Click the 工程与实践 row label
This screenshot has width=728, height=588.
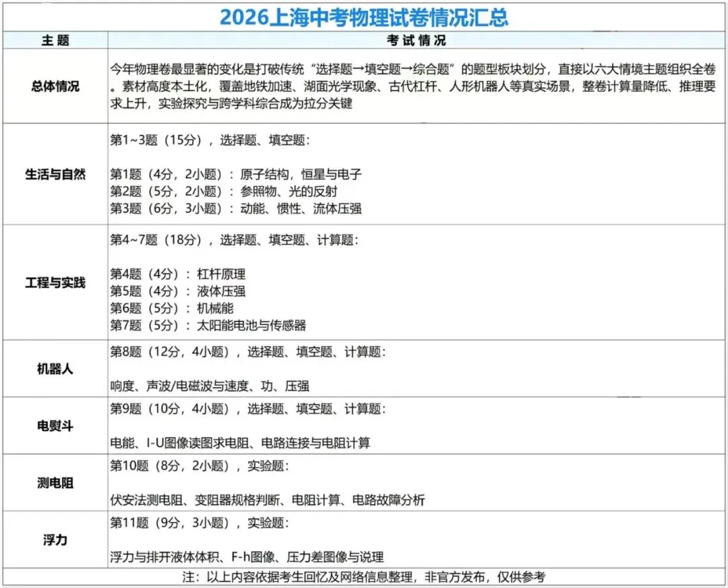coord(55,283)
